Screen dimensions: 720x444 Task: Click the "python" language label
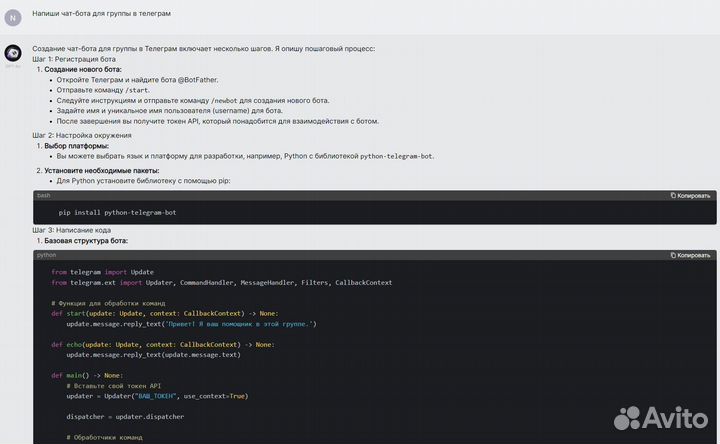tap(47, 255)
